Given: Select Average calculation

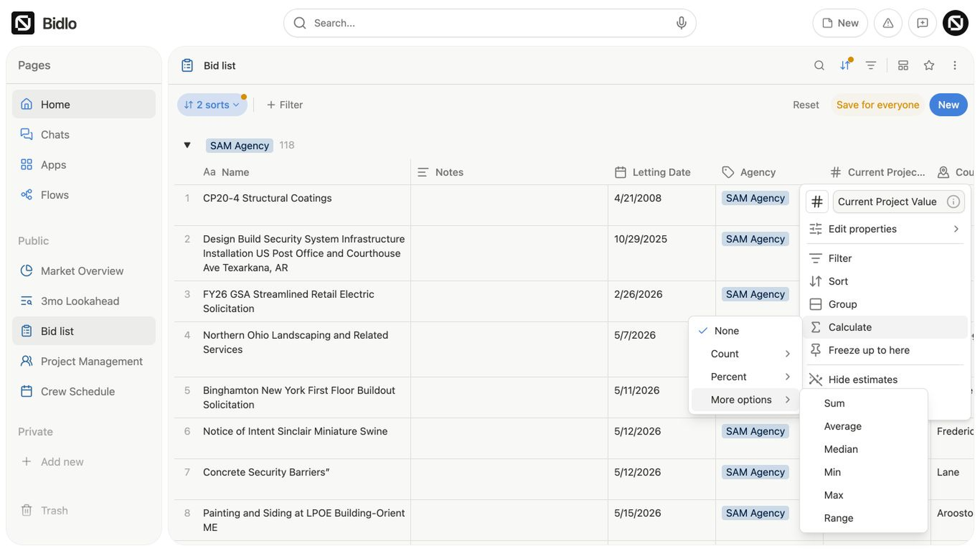Looking at the screenshot, I should coord(863,426).
